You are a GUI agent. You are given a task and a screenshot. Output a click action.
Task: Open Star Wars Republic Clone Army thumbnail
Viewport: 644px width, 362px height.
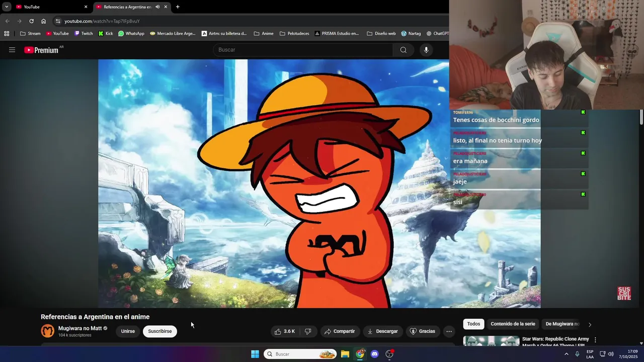click(491, 341)
